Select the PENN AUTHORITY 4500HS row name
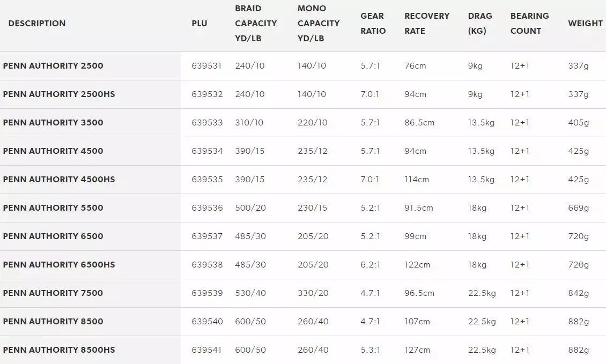Viewport: 606px width, 364px height. (59, 180)
